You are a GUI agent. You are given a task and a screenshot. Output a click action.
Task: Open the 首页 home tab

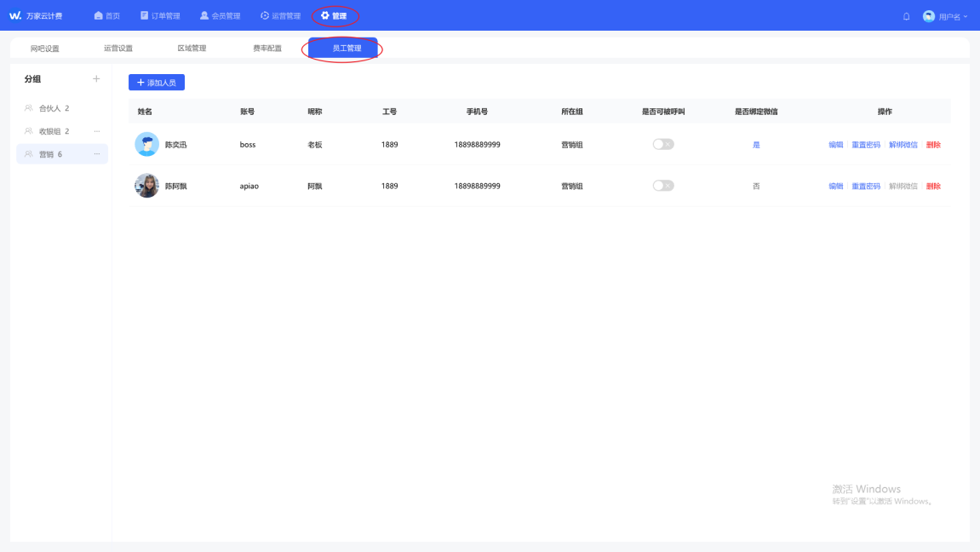107,15
